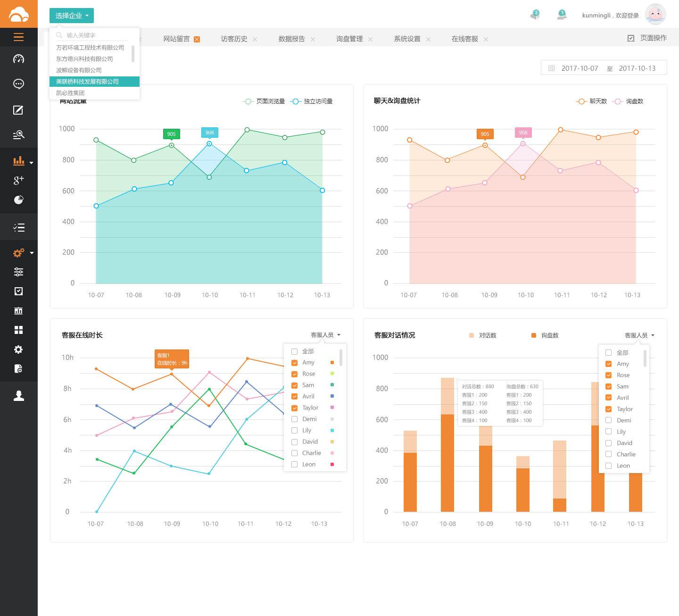
Task: Toggle the 页面操作 checkbox
Action: (x=631, y=38)
